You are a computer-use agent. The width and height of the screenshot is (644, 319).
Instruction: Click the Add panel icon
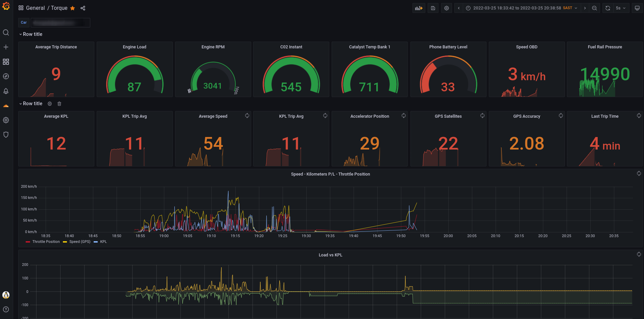pyautogui.click(x=419, y=8)
